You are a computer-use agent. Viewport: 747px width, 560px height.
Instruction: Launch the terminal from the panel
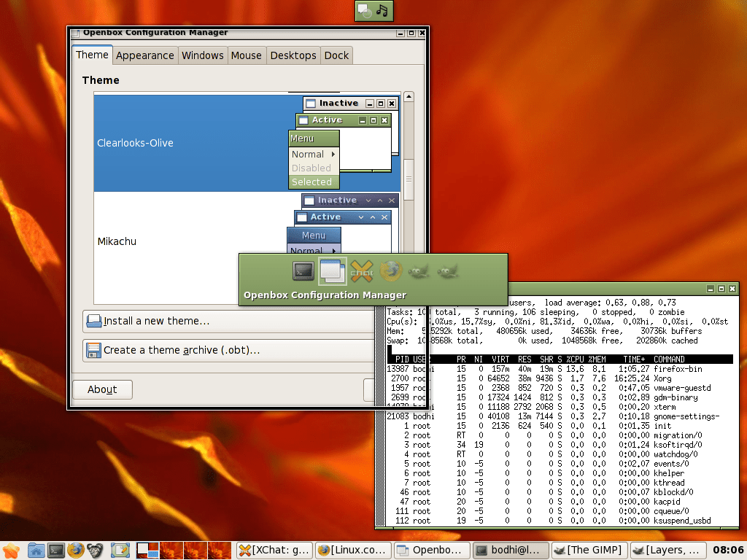click(x=55, y=551)
